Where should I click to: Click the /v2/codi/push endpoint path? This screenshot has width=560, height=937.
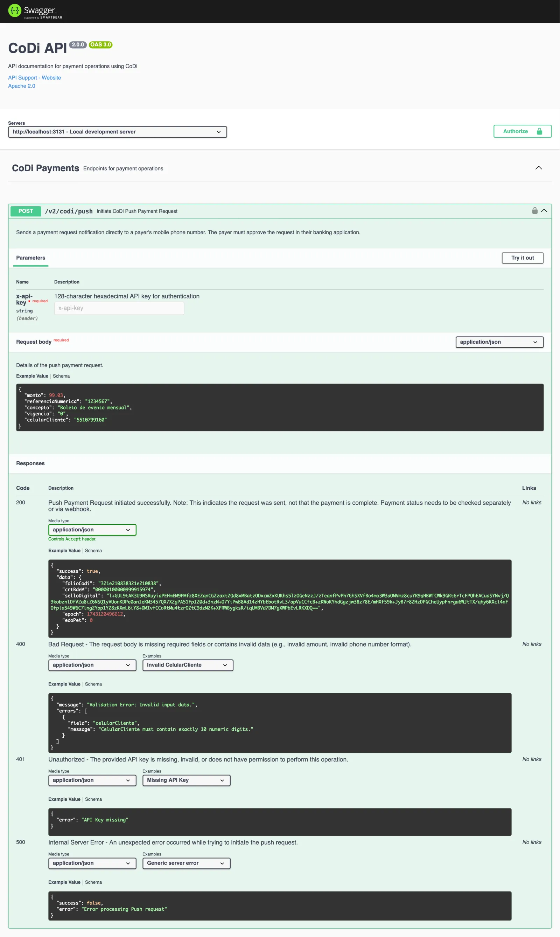[69, 211]
